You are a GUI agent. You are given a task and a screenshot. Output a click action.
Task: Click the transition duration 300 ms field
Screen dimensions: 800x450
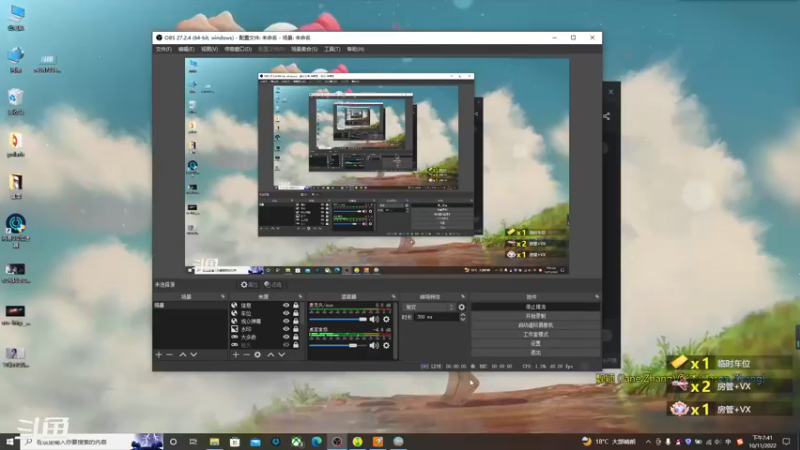click(436, 317)
